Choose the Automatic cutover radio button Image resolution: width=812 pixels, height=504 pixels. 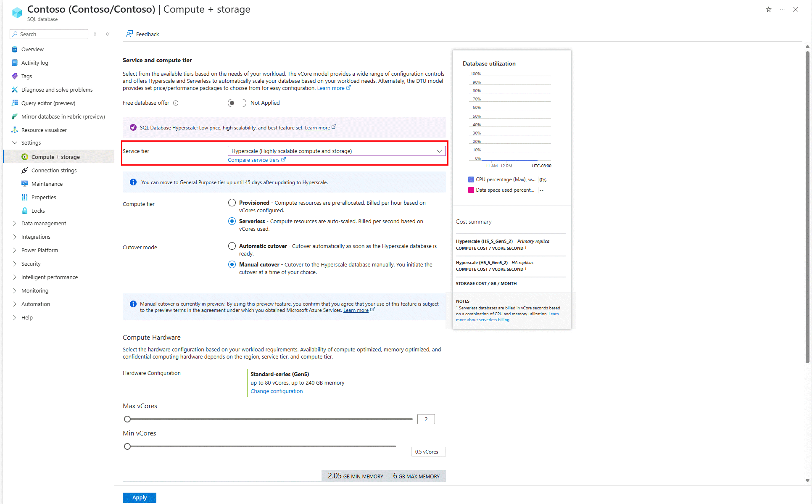[x=232, y=246]
